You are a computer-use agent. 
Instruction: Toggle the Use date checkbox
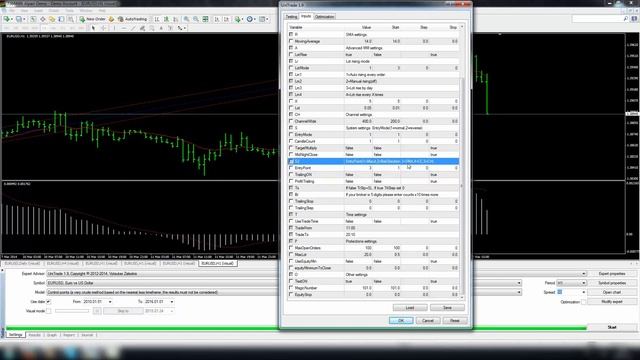[x=49, y=302]
